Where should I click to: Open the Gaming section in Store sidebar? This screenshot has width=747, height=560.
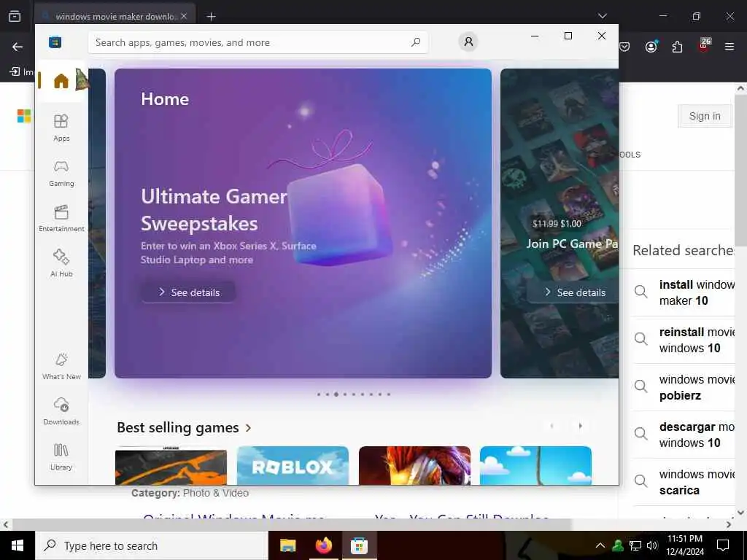point(61,174)
